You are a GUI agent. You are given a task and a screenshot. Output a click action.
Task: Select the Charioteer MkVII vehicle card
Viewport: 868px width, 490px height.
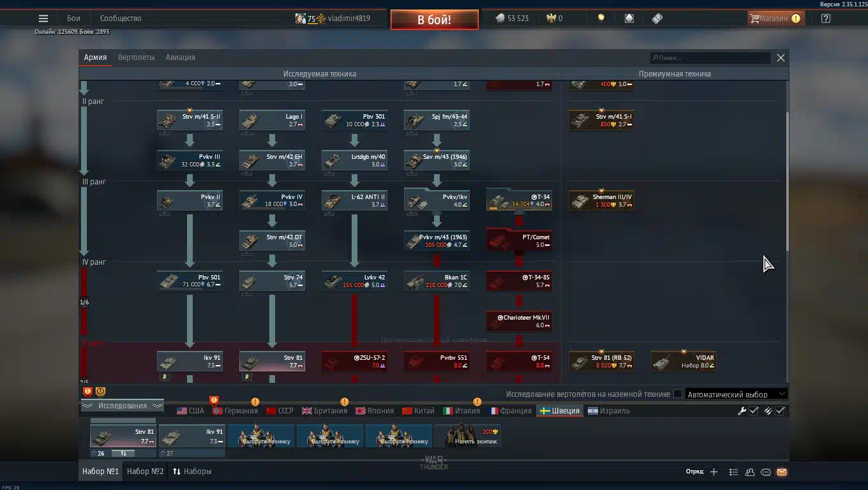coord(519,322)
